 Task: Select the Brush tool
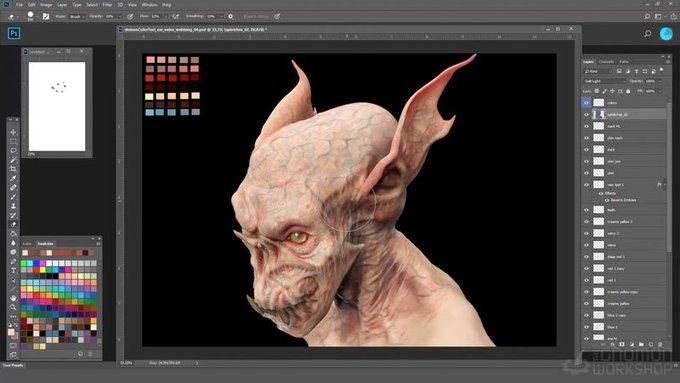pyautogui.click(x=13, y=197)
